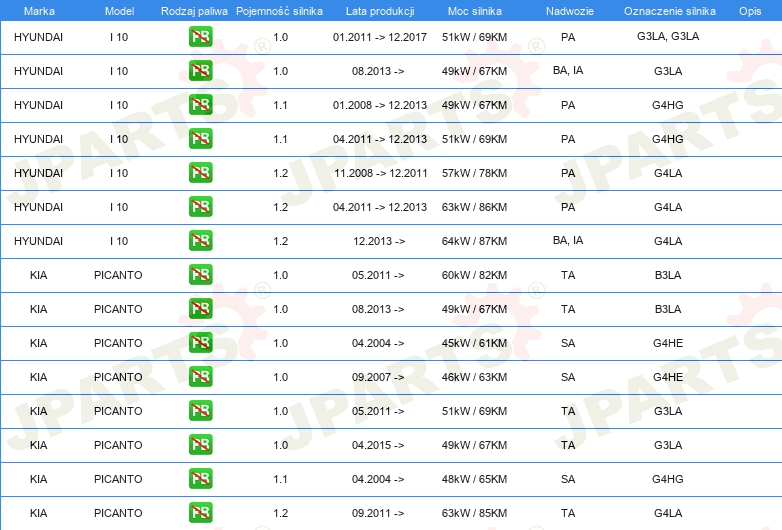
Task: Click the PICANTO cell in the 04.2015 row
Action: click(x=118, y=445)
